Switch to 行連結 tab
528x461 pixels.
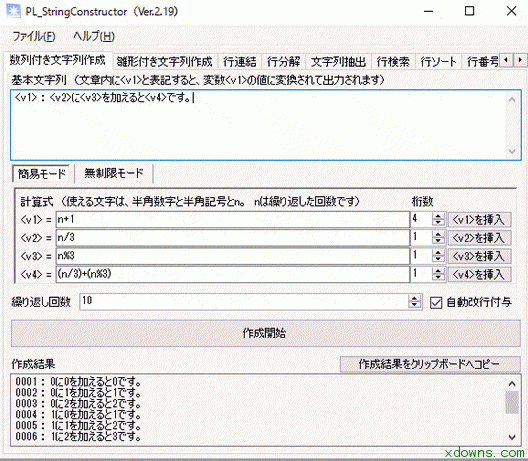[239, 62]
